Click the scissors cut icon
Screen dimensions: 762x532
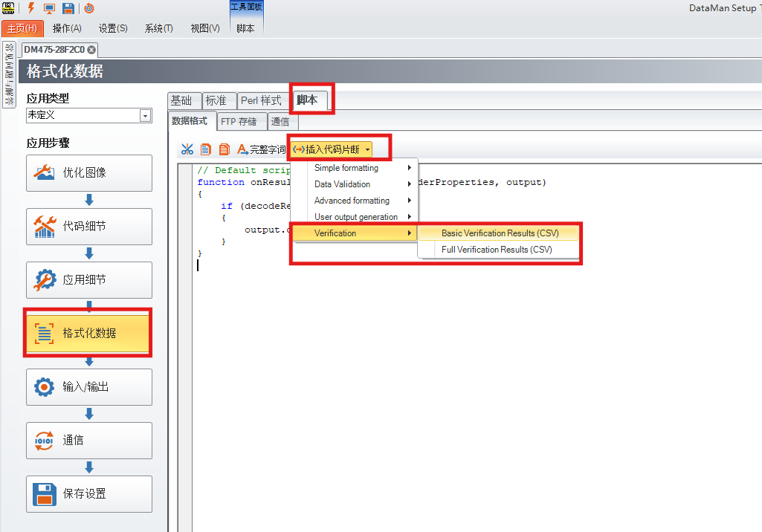tap(187, 149)
